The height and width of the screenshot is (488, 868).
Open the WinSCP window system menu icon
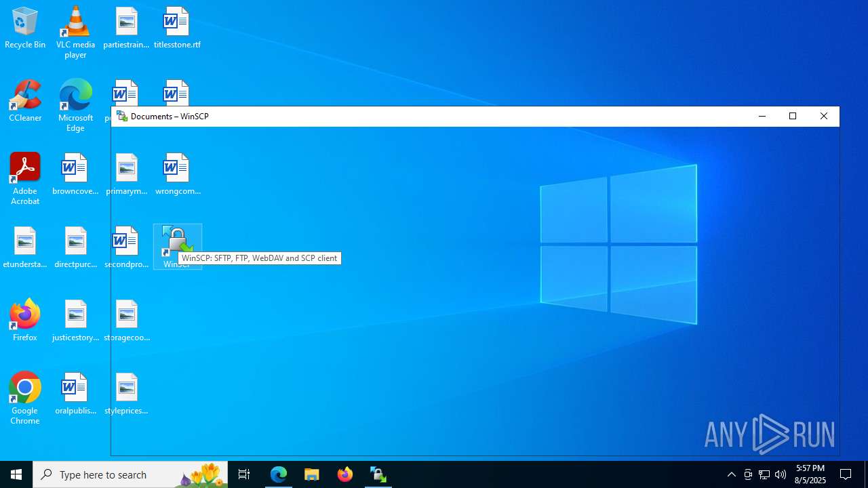tap(122, 116)
